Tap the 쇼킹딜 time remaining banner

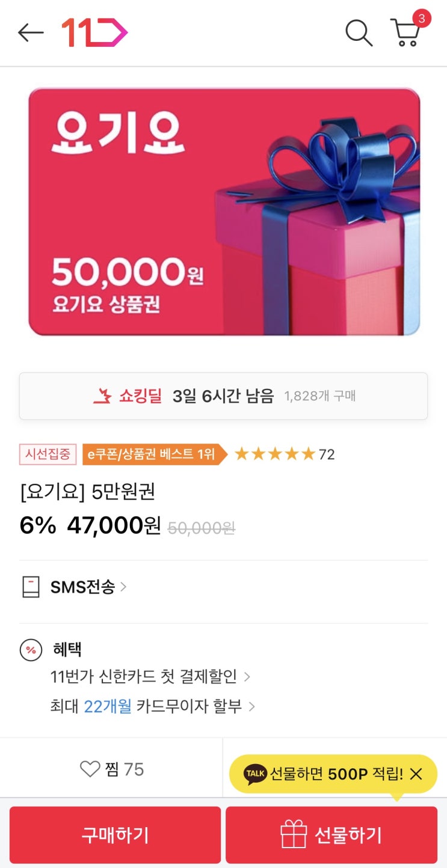[x=223, y=396]
